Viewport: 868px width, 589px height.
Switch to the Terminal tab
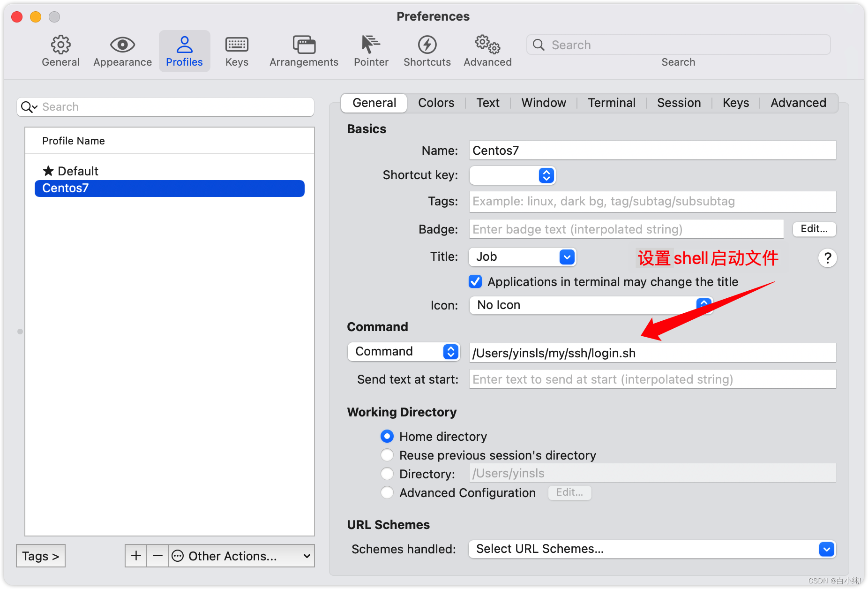click(612, 103)
